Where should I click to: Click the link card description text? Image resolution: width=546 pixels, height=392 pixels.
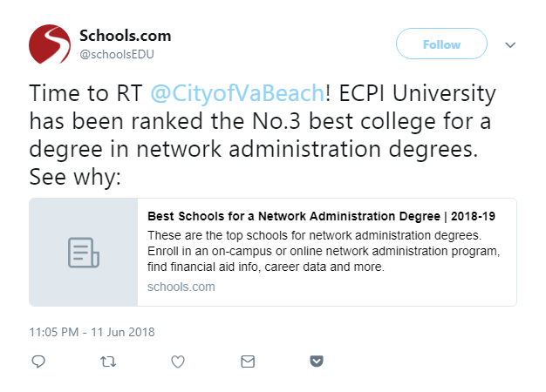pos(324,251)
